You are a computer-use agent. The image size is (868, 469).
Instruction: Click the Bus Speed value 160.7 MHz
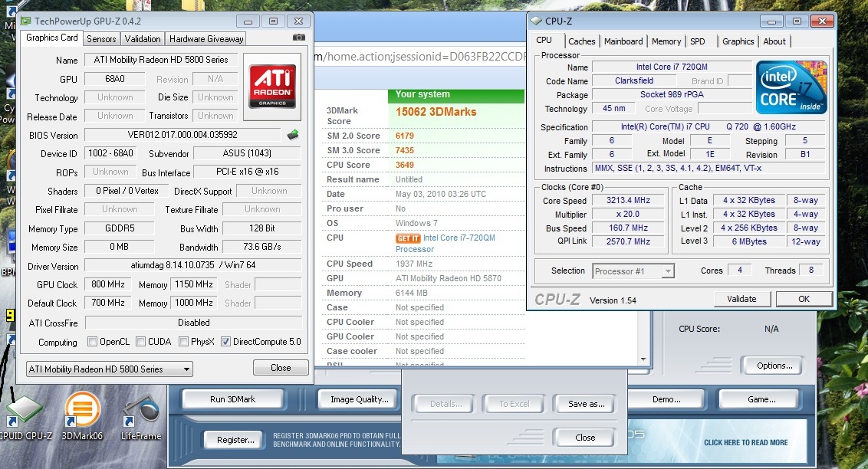[x=628, y=228]
